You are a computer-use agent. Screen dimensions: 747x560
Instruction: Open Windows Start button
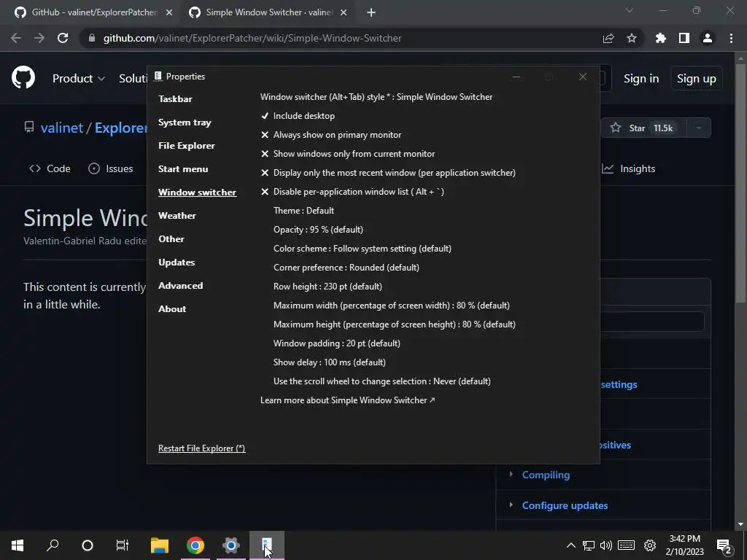click(18, 545)
